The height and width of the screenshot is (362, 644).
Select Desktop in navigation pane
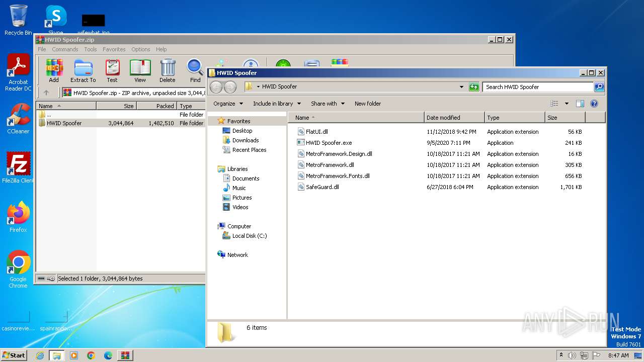click(242, 131)
